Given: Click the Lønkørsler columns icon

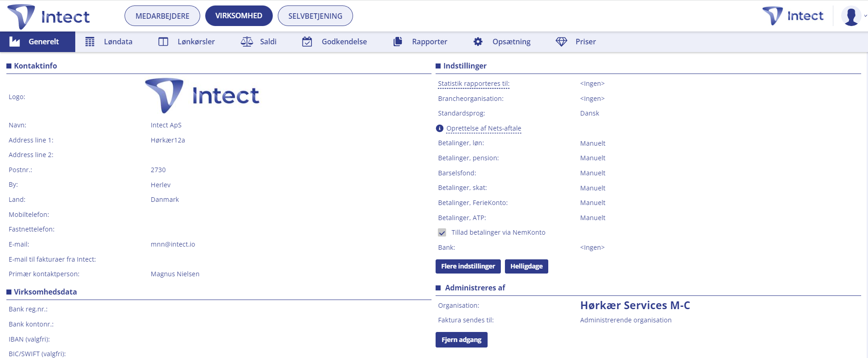Looking at the screenshot, I should coord(163,42).
